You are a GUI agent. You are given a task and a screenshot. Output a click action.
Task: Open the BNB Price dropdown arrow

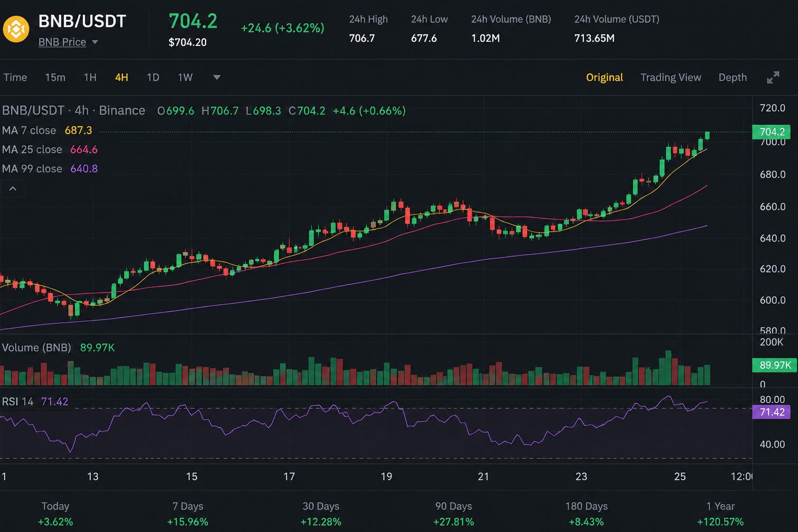pos(95,42)
